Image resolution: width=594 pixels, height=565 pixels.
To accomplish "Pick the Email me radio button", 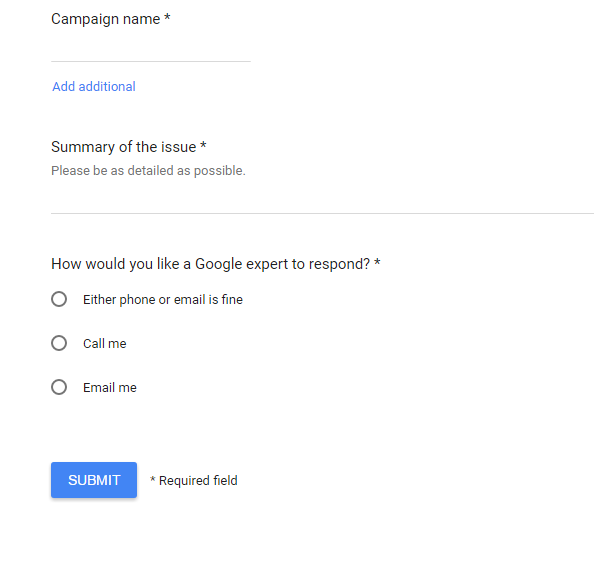I will (x=59, y=387).
